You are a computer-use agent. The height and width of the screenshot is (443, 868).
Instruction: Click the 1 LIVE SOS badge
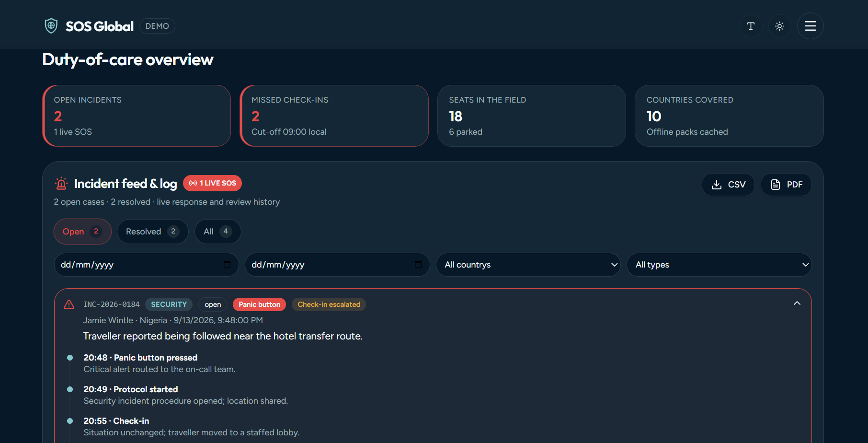pos(212,183)
